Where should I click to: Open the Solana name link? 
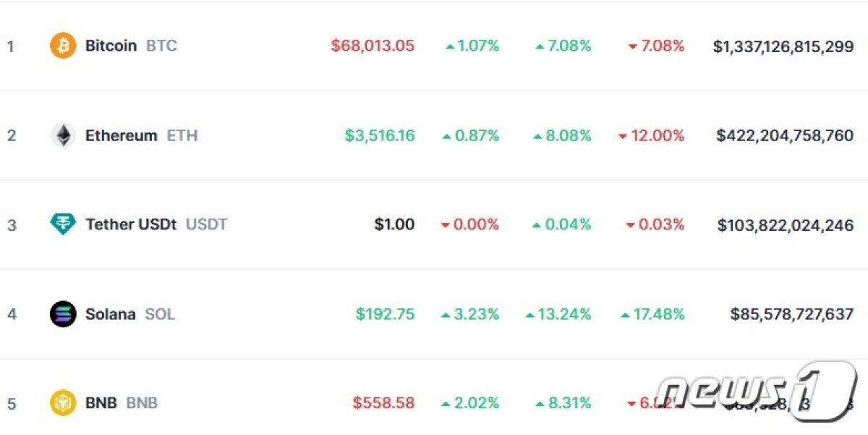pos(110,314)
